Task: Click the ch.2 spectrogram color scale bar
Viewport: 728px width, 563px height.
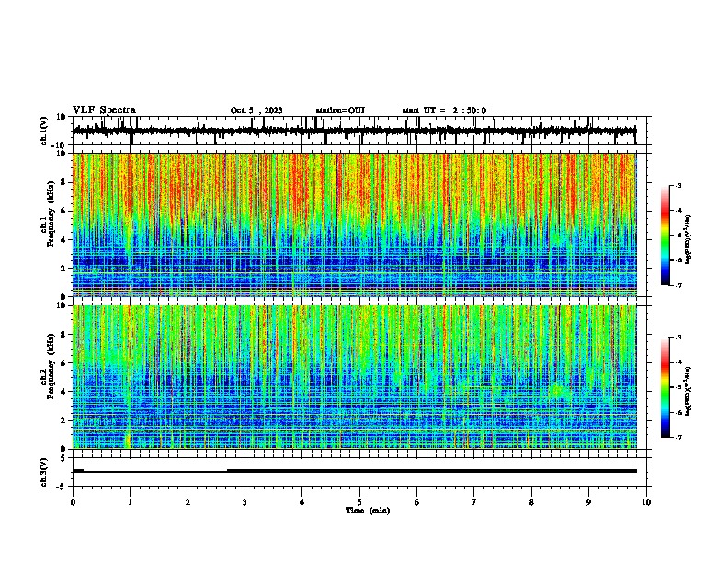Action: (x=665, y=387)
